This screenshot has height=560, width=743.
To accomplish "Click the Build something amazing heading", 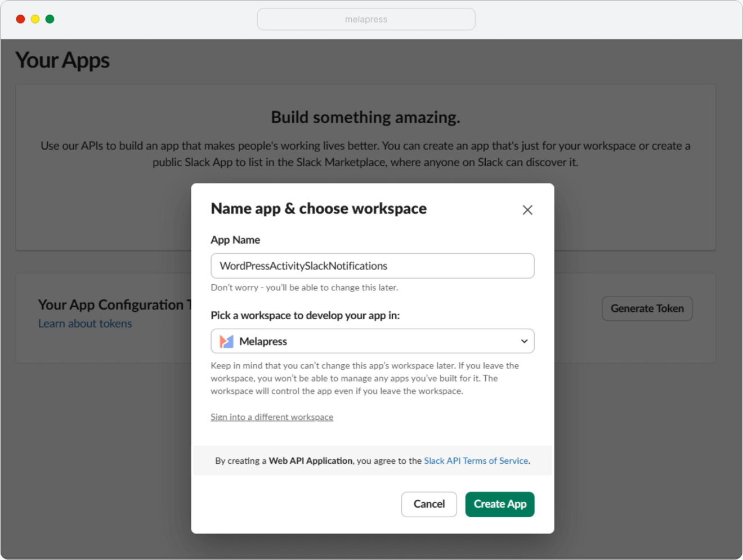I will point(366,117).
